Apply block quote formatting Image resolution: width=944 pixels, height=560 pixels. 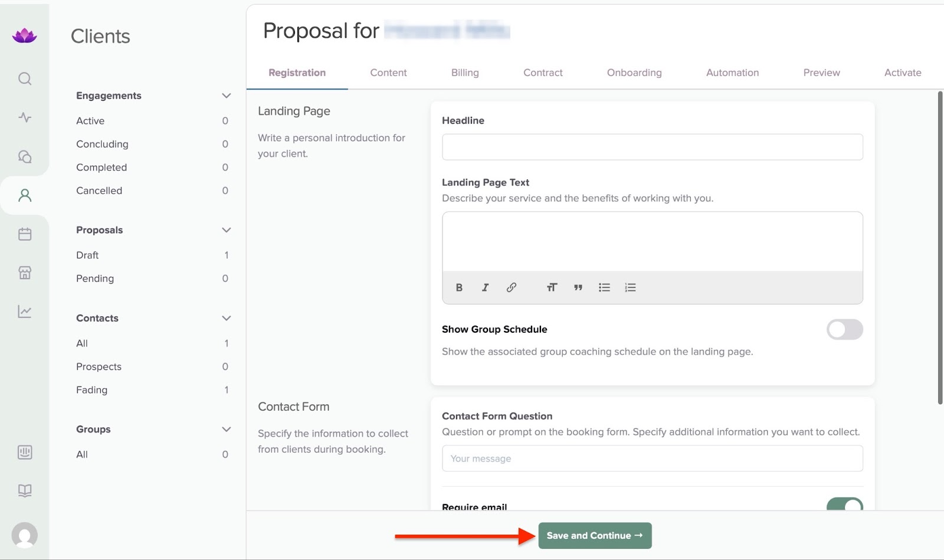point(578,287)
